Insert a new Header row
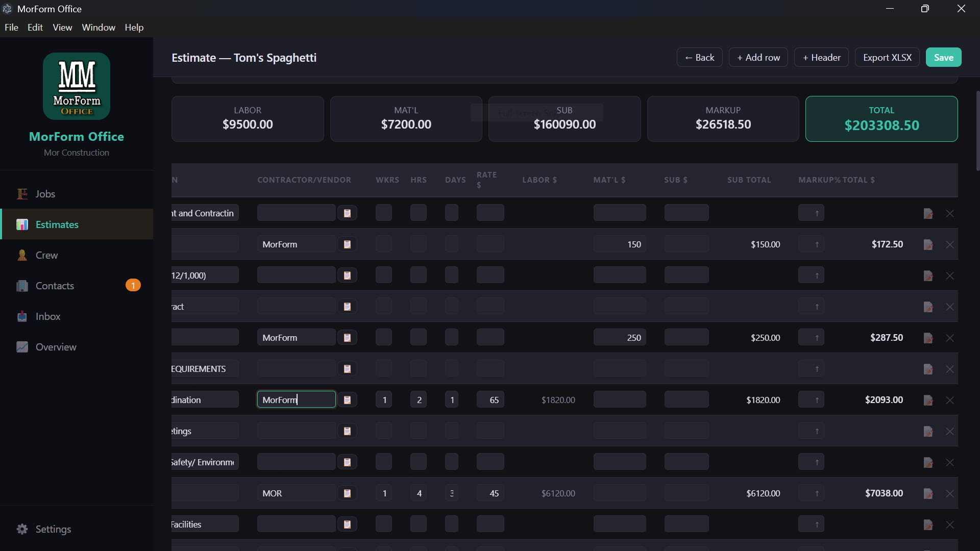Screen dimensions: 980x551 (821, 58)
